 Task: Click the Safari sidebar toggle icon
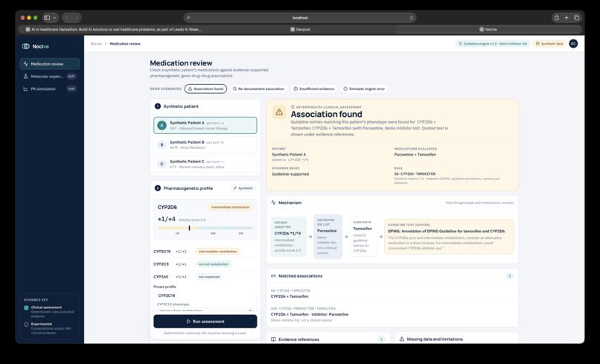click(x=47, y=18)
